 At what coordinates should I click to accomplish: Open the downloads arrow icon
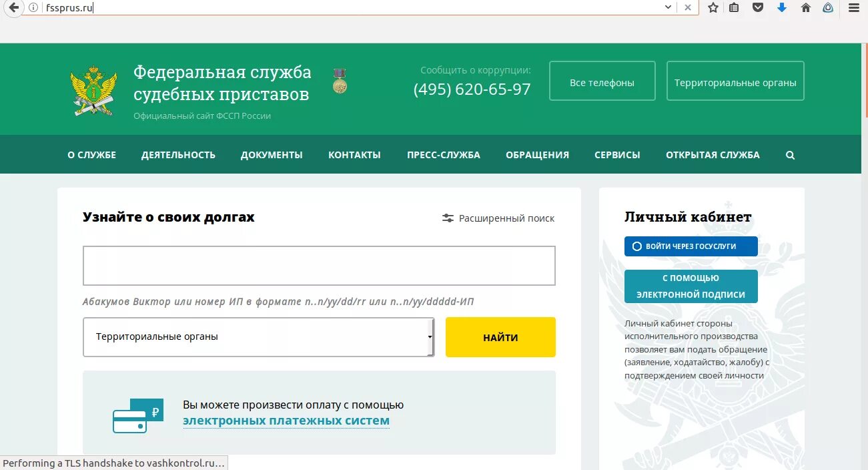tap(782, 7)
